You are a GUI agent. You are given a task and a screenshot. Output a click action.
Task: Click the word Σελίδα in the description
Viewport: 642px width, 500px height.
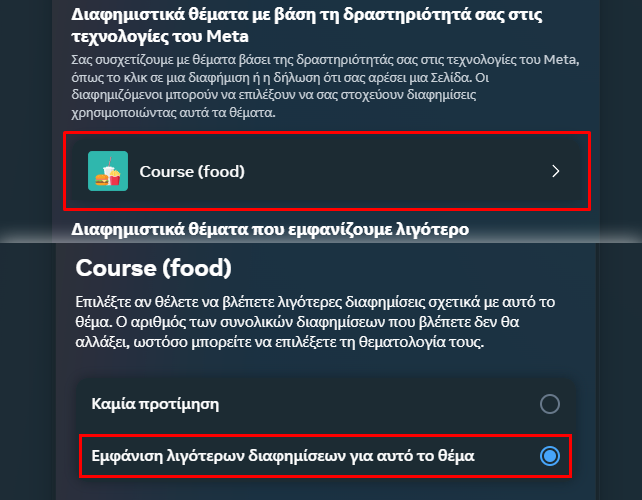[x=450, y=77]
